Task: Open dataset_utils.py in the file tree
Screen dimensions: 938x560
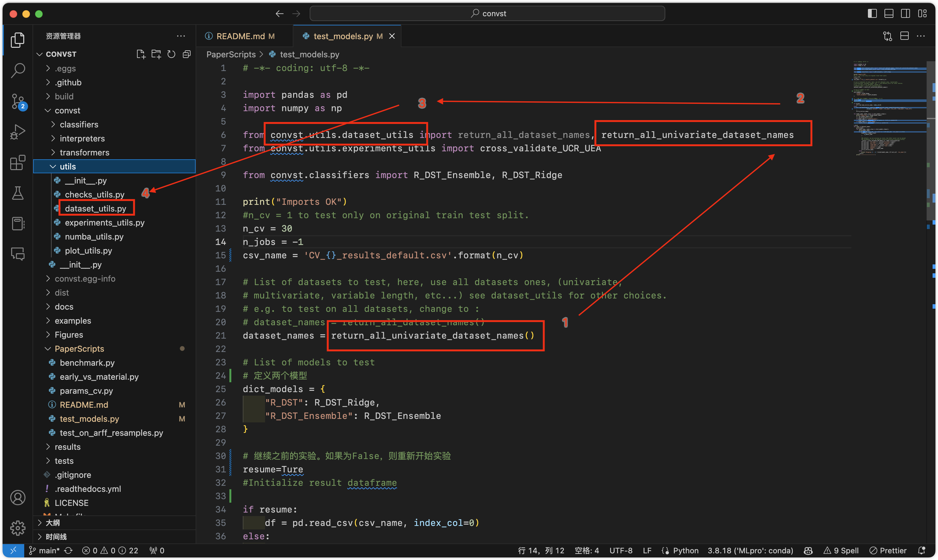Action: click(96, 208)
